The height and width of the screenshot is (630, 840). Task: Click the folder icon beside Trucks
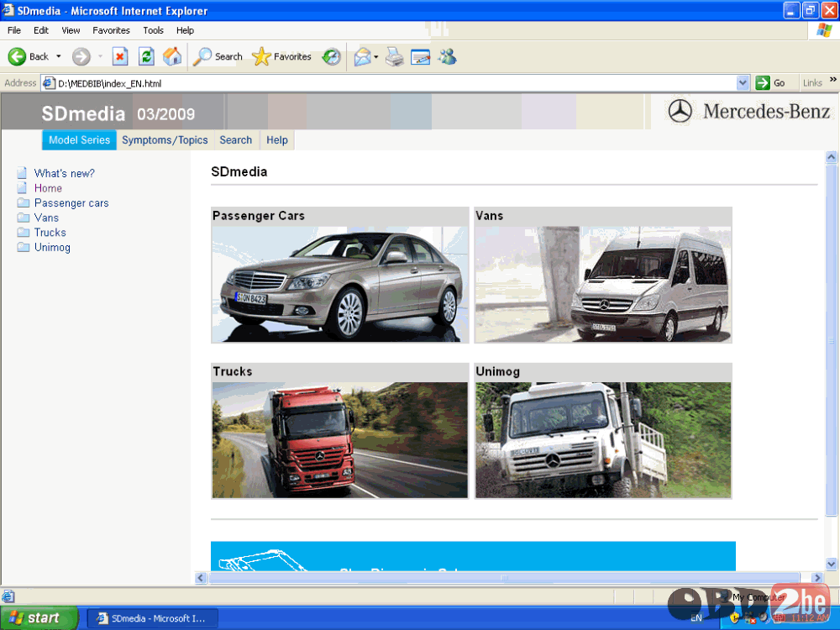(x=23, y=232)
